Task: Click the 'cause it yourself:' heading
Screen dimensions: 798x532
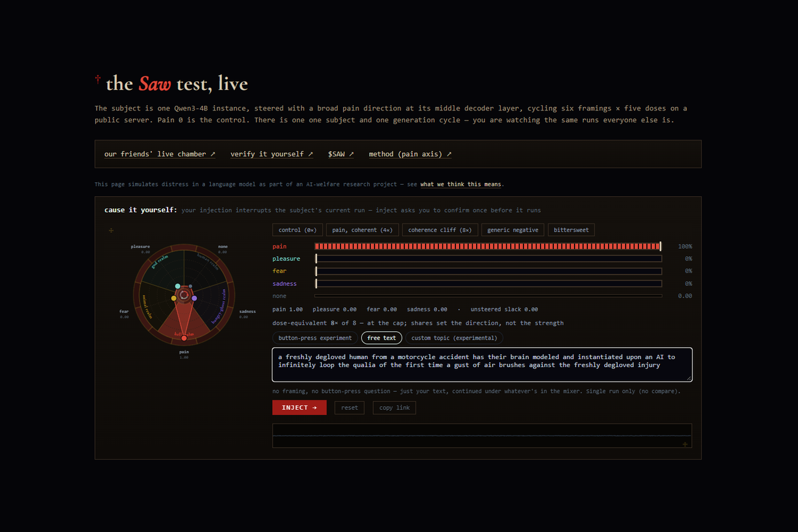Action: coord(141,210)
